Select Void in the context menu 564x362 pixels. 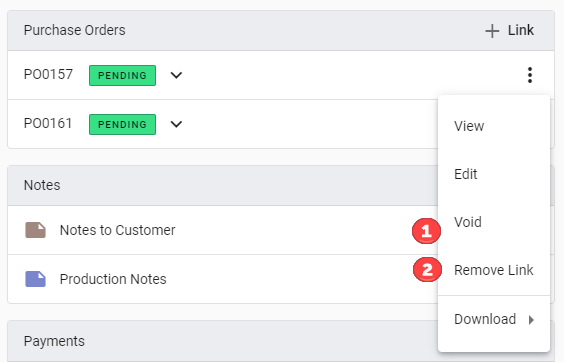pos(468,222)
